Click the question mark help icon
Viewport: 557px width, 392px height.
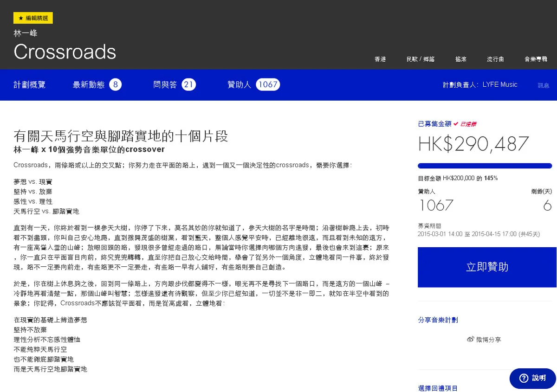(x=524, y=378)
